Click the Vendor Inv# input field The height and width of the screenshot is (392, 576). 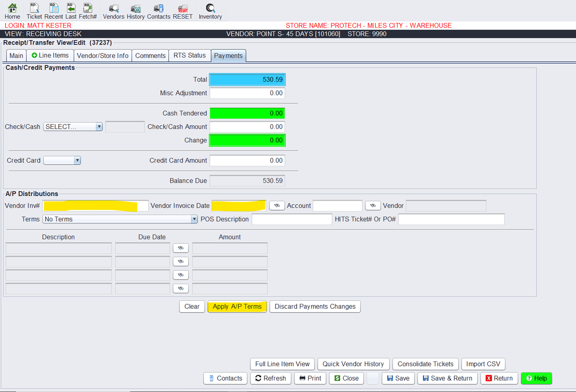tap(95, 206)
